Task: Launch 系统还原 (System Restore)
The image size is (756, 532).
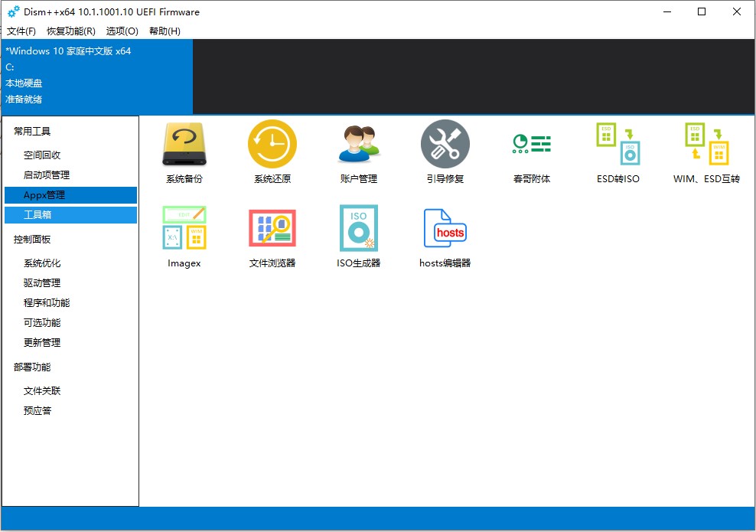Action: [272, 151]
